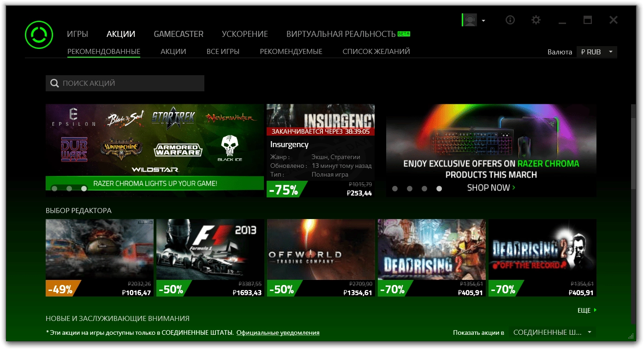This screenshot has height=350, width=644.
Task: Open ВСЕ ИГРЫ sub-tab
Action: [x=223, y=52]
